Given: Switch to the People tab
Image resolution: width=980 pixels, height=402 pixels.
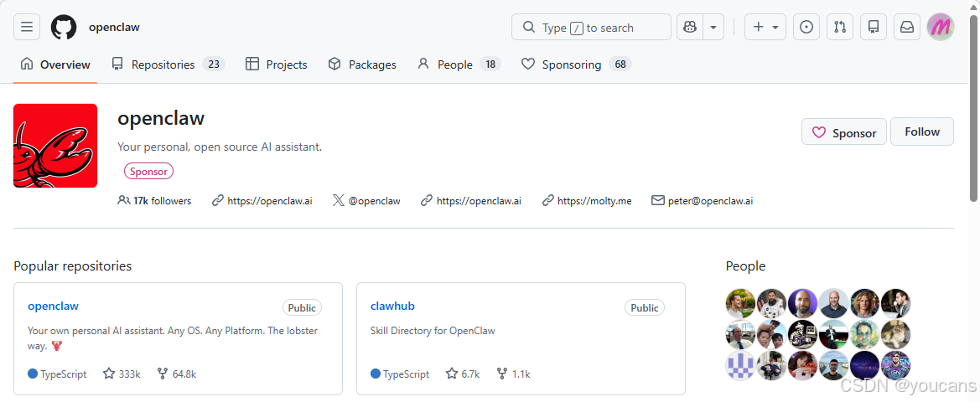Looking at the screenshot, I should click(x=459, y=64).
